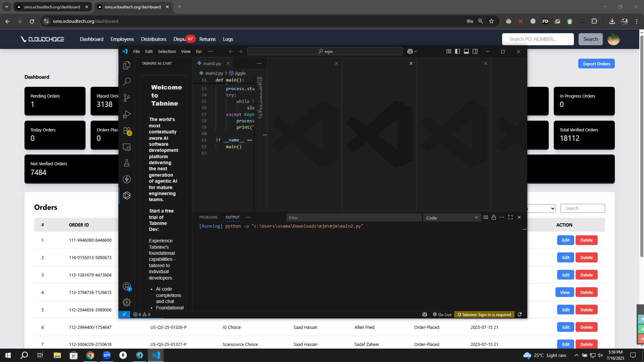This screenshot has height=362, width=644.
Task: Click the Copilot status icon in status bar
Action: (x=425, y=314)
